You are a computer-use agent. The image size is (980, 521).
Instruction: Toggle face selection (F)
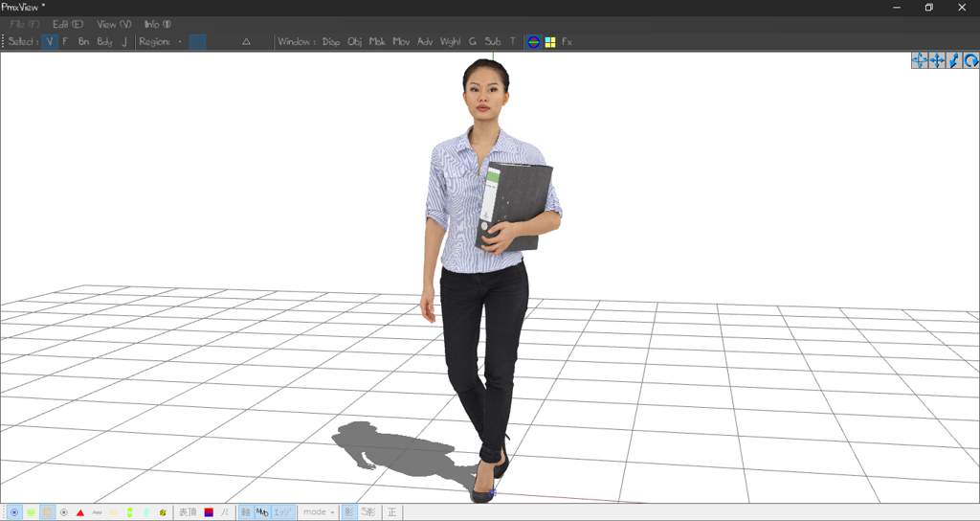65,42
